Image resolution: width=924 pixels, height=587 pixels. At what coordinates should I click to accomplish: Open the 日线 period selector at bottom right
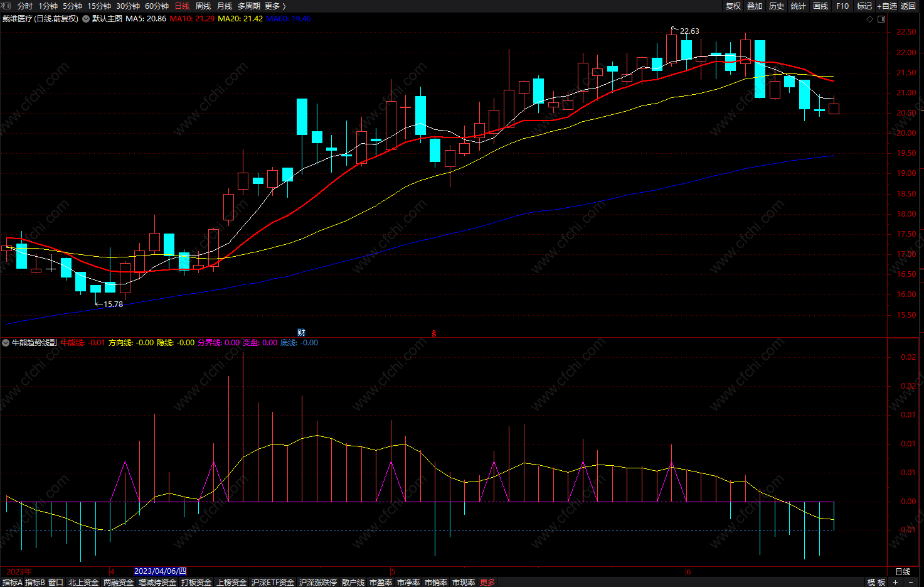(x=903, y=571)
